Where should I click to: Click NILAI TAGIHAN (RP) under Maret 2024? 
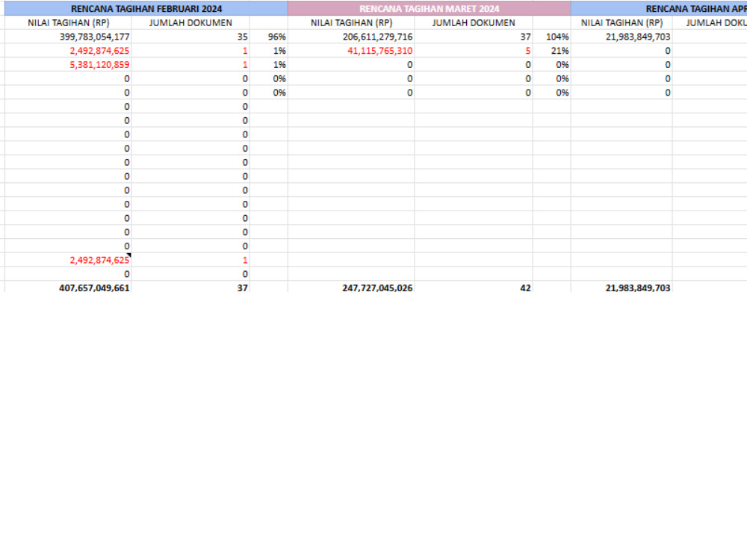tap(351, 23)
